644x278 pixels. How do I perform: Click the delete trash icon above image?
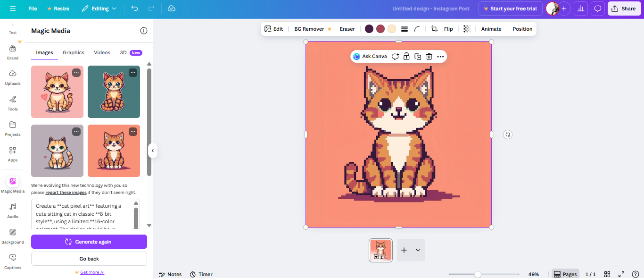(x=429, y=57)
